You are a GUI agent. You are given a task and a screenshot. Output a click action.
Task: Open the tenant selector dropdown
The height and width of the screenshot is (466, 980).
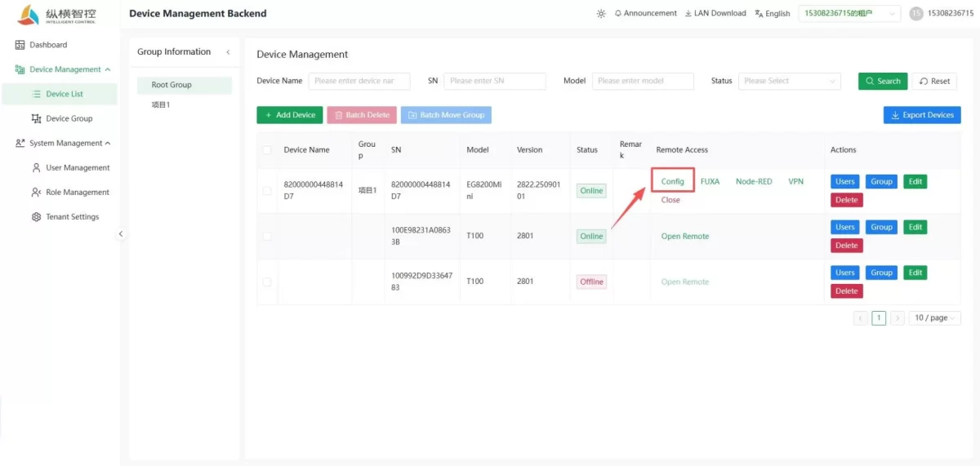point(849,13)
